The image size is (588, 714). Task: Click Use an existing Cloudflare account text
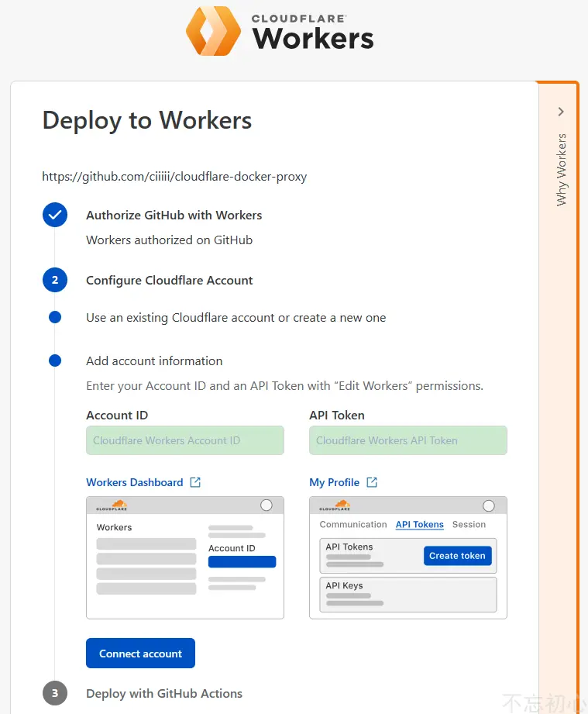coord(236,318)
